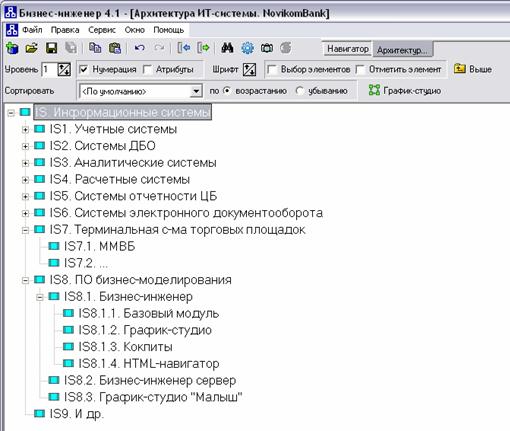Open the Сервис menu

[x=102, y=30]
